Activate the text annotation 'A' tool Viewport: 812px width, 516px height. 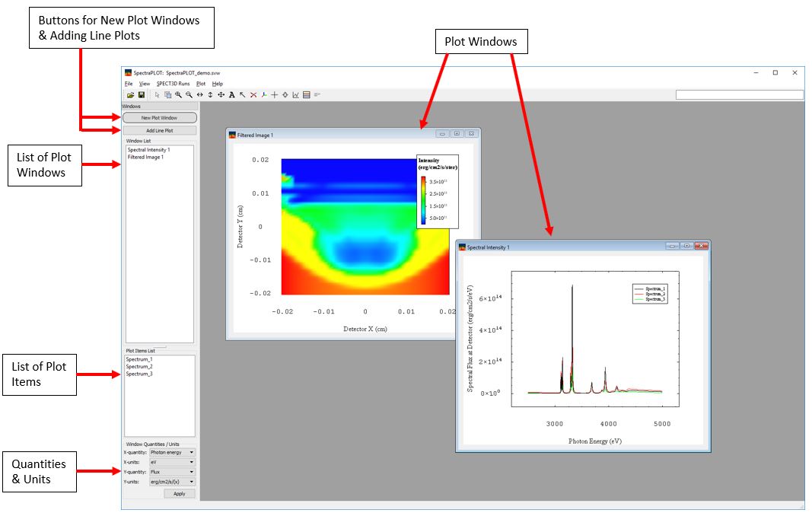(x=231, y=95)
